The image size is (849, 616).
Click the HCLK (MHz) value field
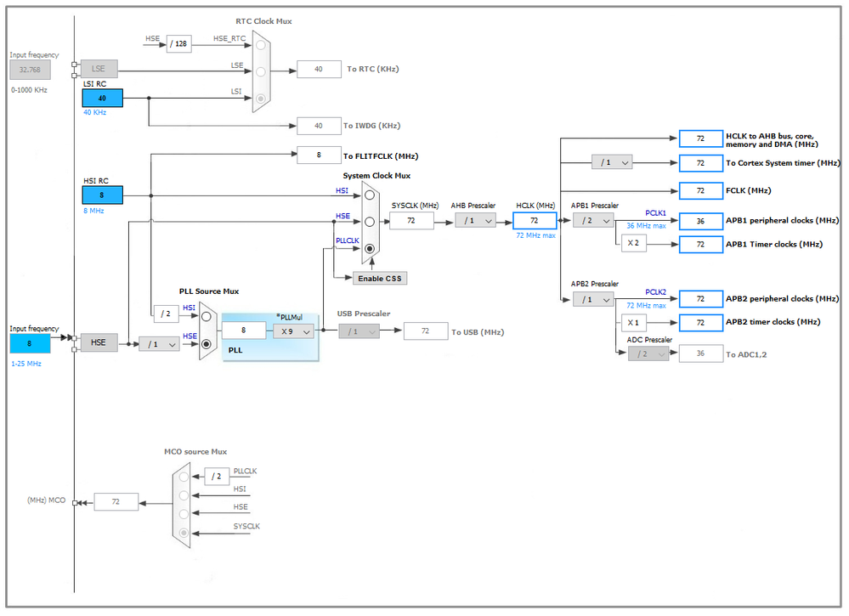[x=535, y=221]
